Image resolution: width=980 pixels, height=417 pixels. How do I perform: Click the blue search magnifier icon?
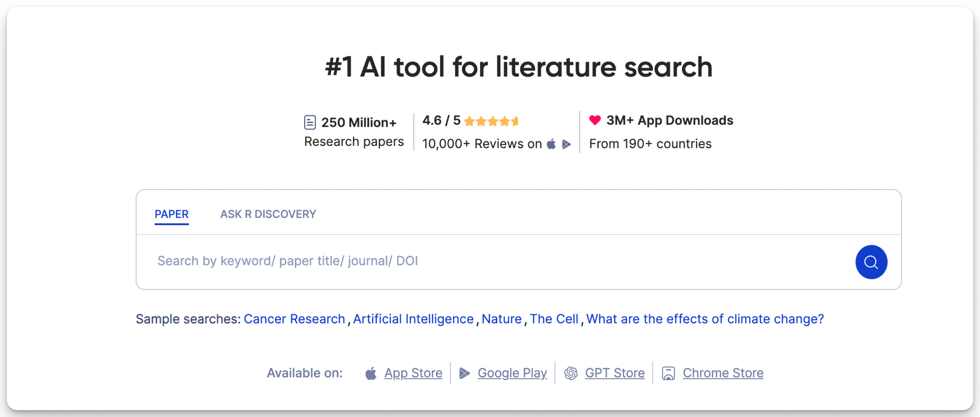pyautogui.click(x=871, y=262)
